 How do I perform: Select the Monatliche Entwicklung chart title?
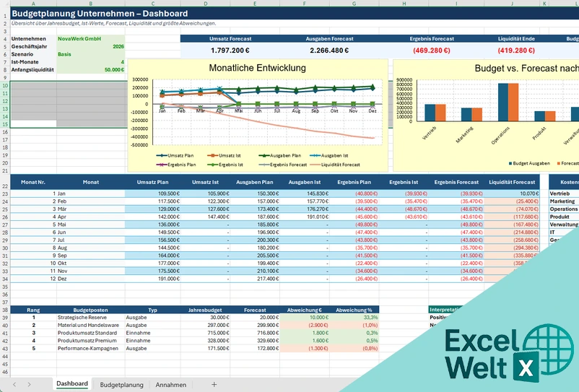tap(258, 68)
